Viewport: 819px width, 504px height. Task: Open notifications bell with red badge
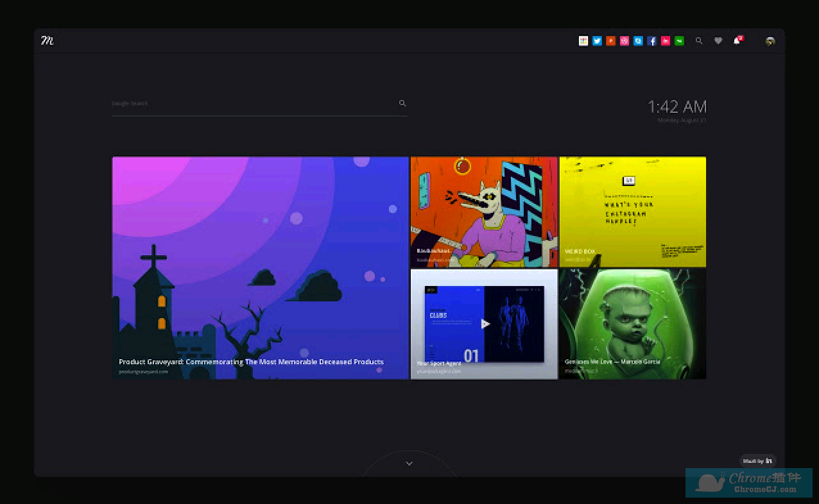click(x=737, y=41)
